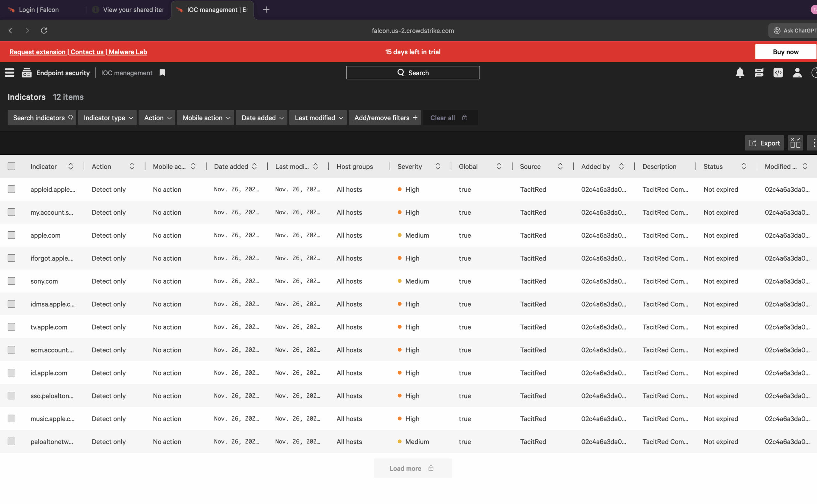Click the High severity dot on tv.apple.com row
This screenshot has width=817, height=504.
pyautogui.click(x=400, y=327)
